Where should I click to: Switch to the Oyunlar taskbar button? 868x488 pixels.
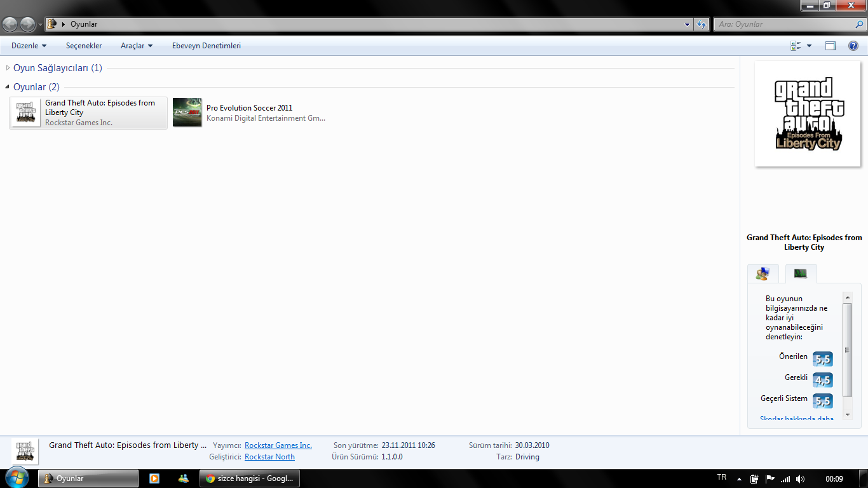[88, 478]
